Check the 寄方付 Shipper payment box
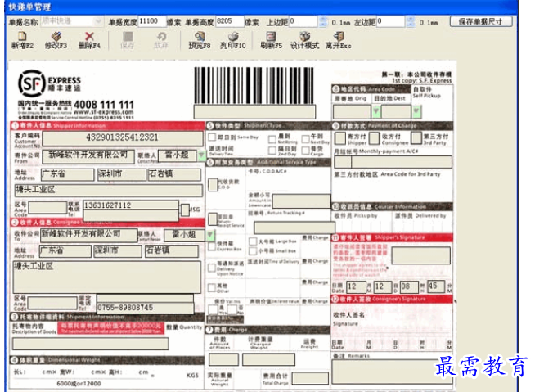Image resolution: width=535 pixels, height=392 pixels. click(340, 138)
